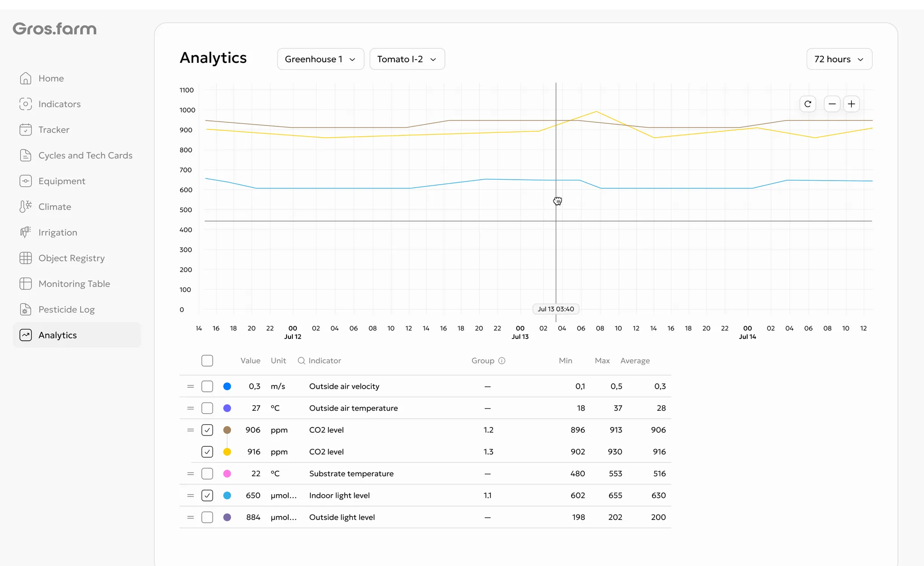This screenshot has height=566, width=924.
Task: Click the Analytics chart icon
Action: 26,335
